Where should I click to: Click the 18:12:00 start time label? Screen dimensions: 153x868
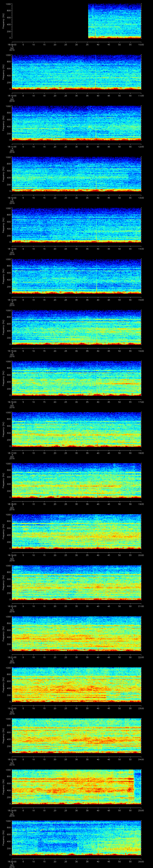[12, 197]
